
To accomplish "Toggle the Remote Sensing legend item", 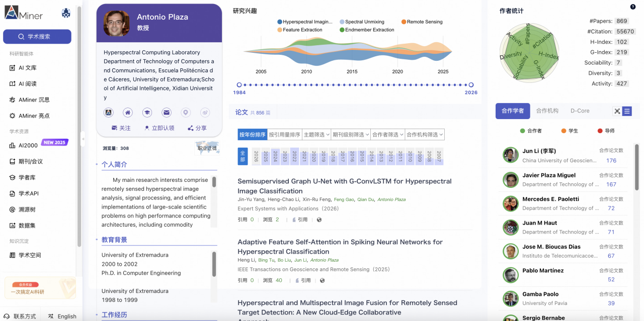I will click(422, 22).
